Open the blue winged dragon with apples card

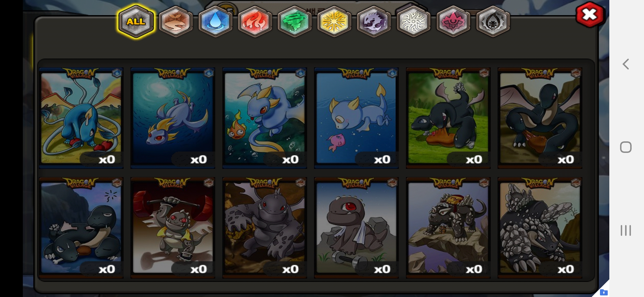point(81,118)
